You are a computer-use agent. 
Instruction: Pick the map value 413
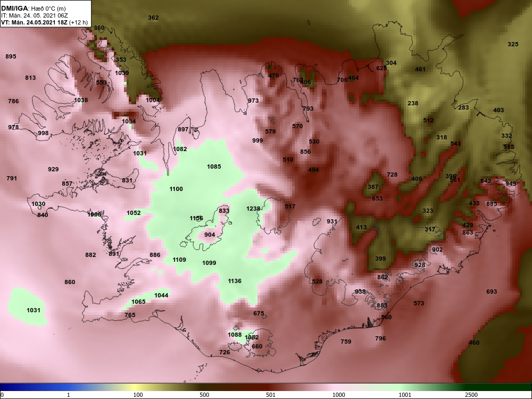click(x=361, y=227)
